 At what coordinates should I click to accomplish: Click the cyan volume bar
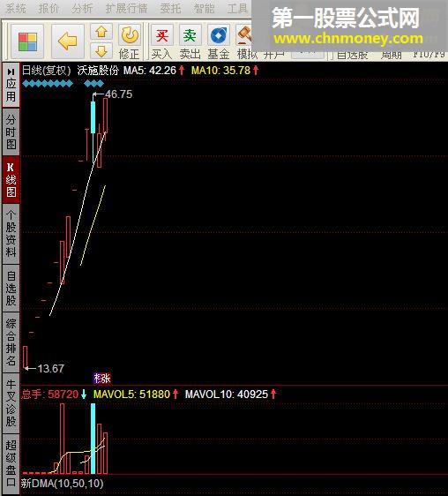click(93, 439)
